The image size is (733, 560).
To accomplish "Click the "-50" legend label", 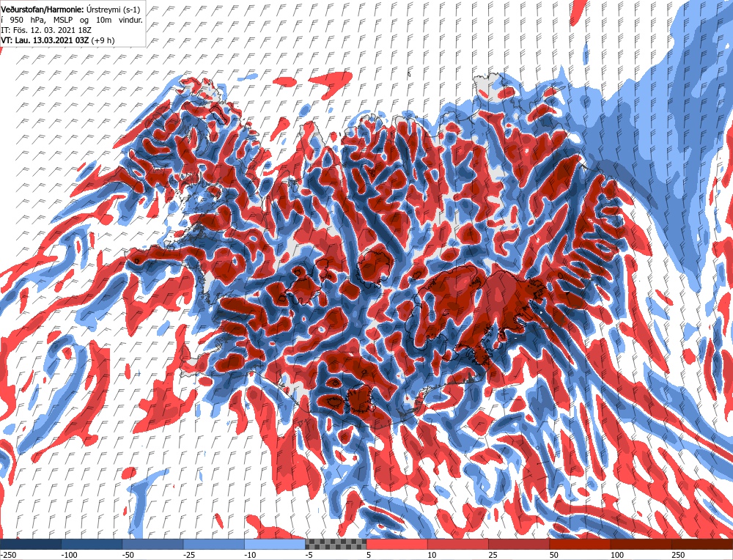I will [x=129, y=555].
